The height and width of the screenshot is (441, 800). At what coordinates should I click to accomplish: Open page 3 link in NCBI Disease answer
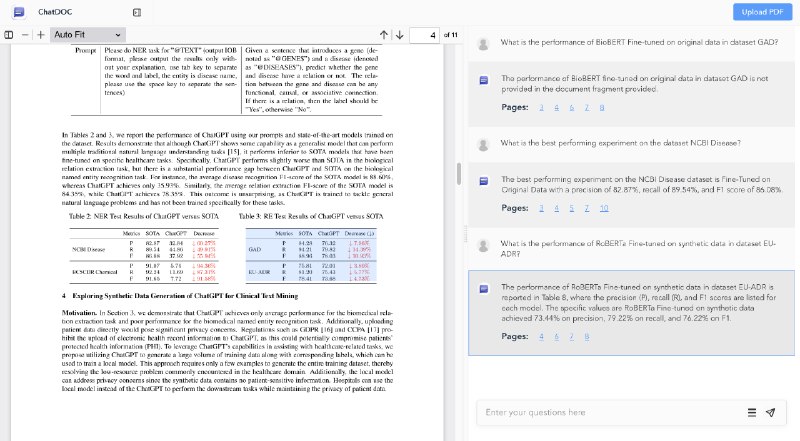(x=541, y=208)
